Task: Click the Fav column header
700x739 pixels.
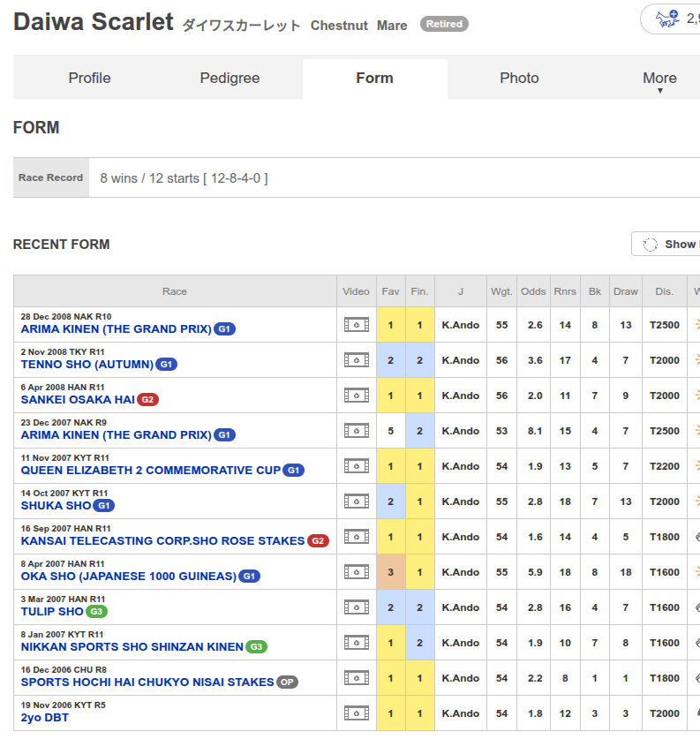Action: click(x=390, y=291)
